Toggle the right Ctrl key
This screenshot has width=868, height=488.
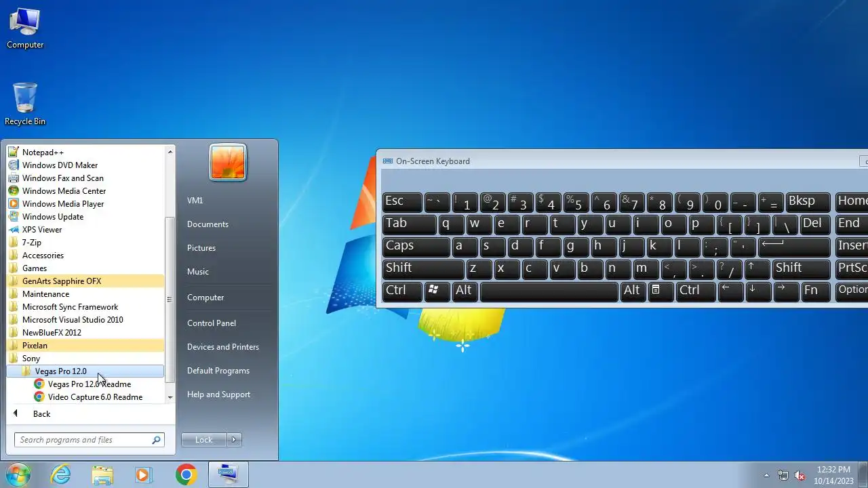(x=695, y=291)
